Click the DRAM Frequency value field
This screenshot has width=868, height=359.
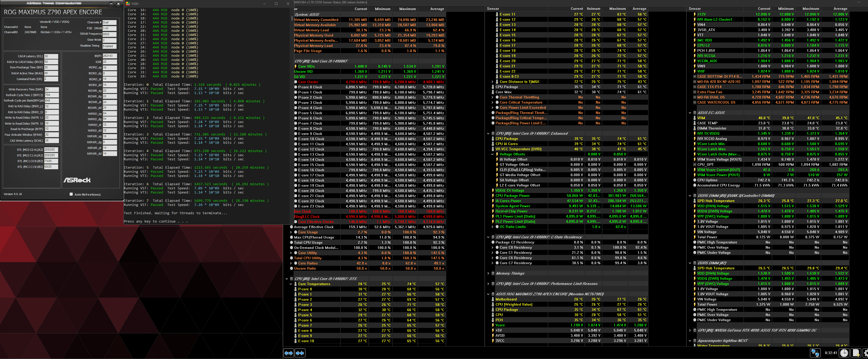109,34
